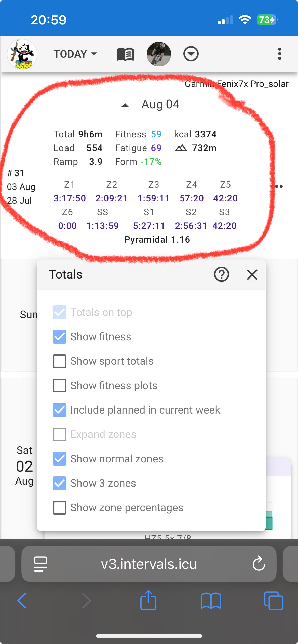The width and height of the screenshot is (298, 644).
Task: Tap the Safari share icon
Action: point(148,601)
